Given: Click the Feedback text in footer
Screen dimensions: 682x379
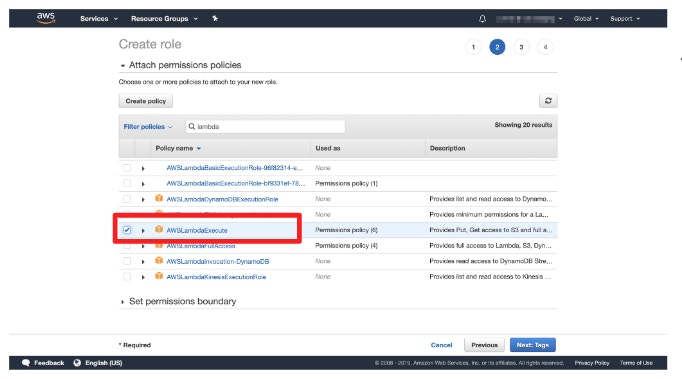Looking at the screenshot, I should pyautogui.click(x=49, y=363).
